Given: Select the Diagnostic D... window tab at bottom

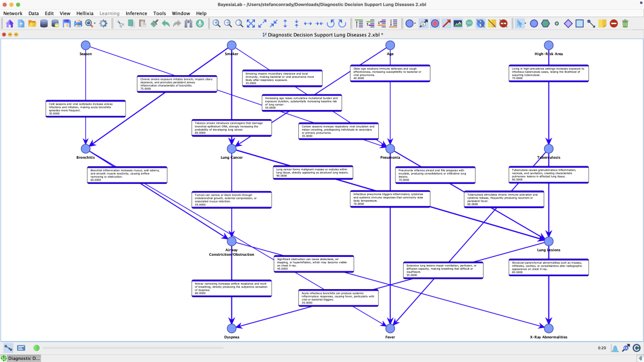Looking at the screenshot, I should [x=20, y=358].
